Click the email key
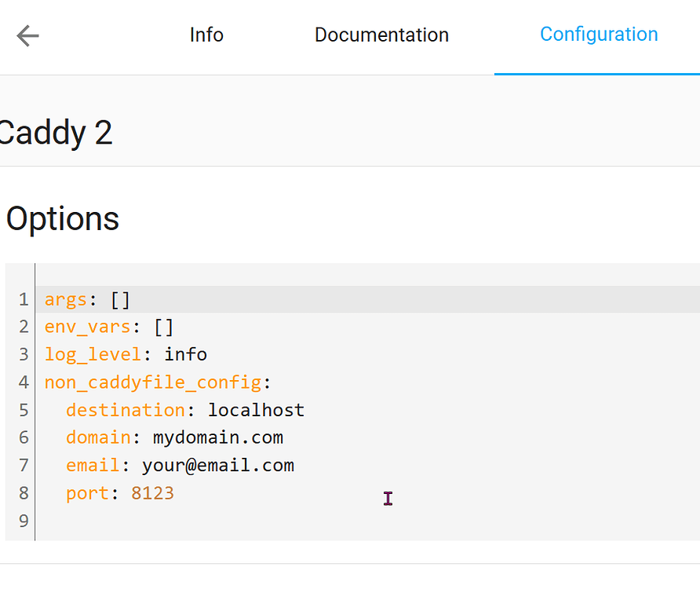 pyautogui.click(x=93, y=465)
